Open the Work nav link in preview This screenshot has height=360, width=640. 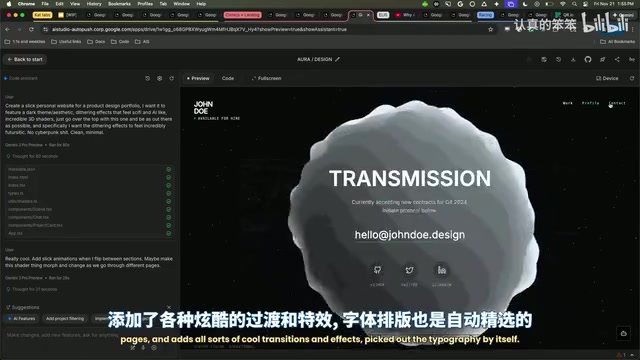tap(568, 103)
